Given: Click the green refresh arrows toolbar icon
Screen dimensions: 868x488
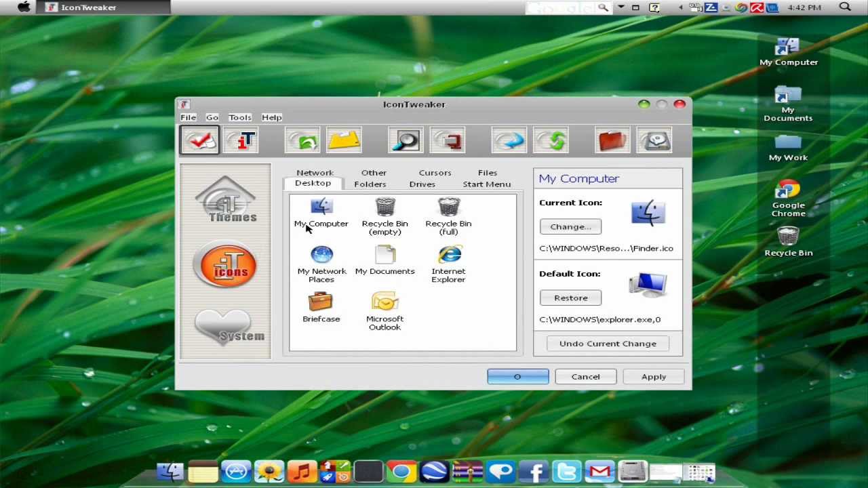Looking at the screenshot, I should coord(551,140).
